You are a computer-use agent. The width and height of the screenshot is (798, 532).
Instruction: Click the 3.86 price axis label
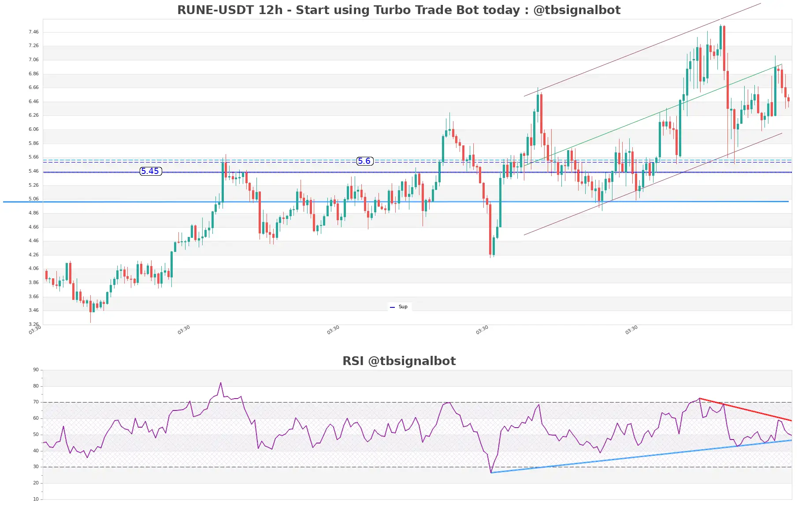tap(33, 282)
